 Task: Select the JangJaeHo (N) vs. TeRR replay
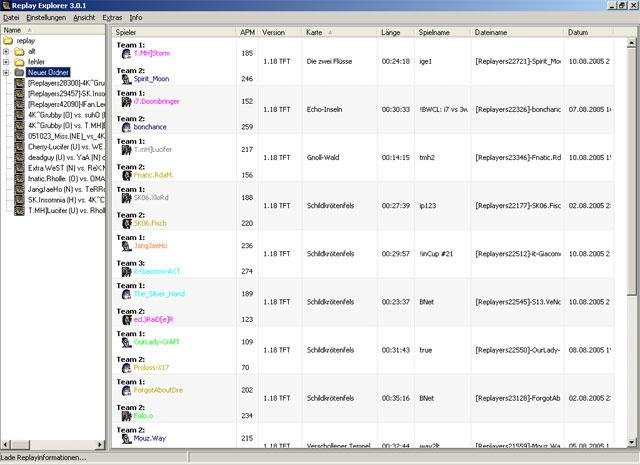click(x=66, y=189)
